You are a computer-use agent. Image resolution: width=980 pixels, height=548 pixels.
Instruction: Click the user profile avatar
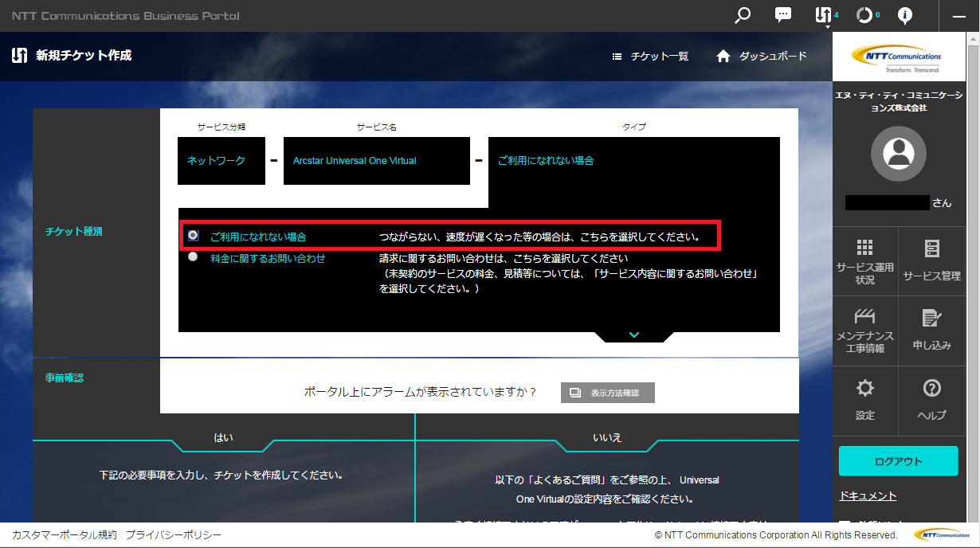(898, 154)
